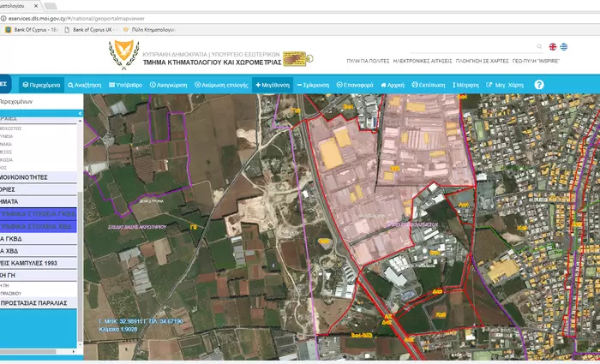Select the Μεγέθυνση zoom-in tool
Screen dimensions: 600x364
274,86
